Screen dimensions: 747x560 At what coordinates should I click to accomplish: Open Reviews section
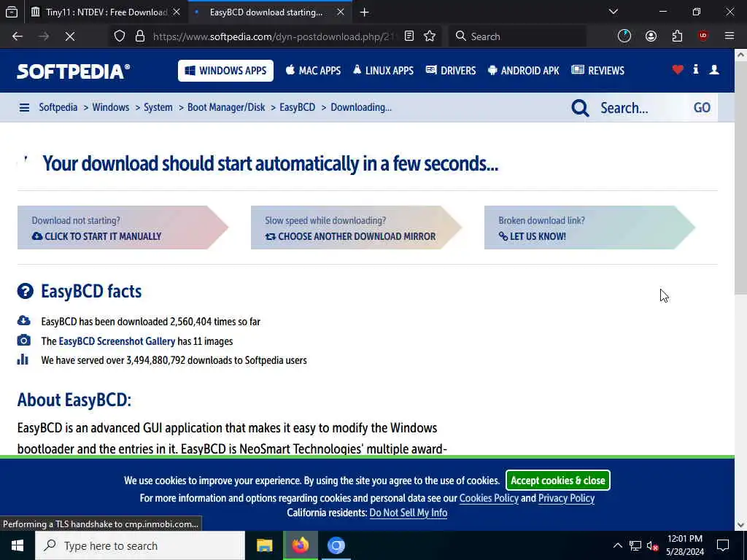[598, 71]
